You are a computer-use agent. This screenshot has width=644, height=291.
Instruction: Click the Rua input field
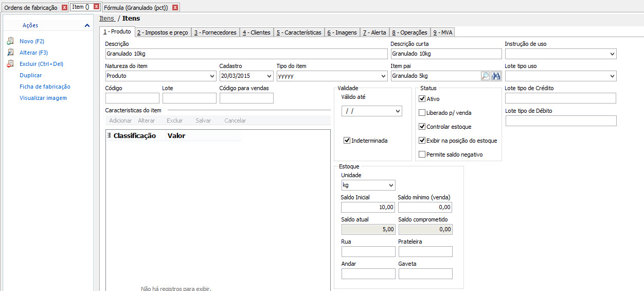pos(368,251)
